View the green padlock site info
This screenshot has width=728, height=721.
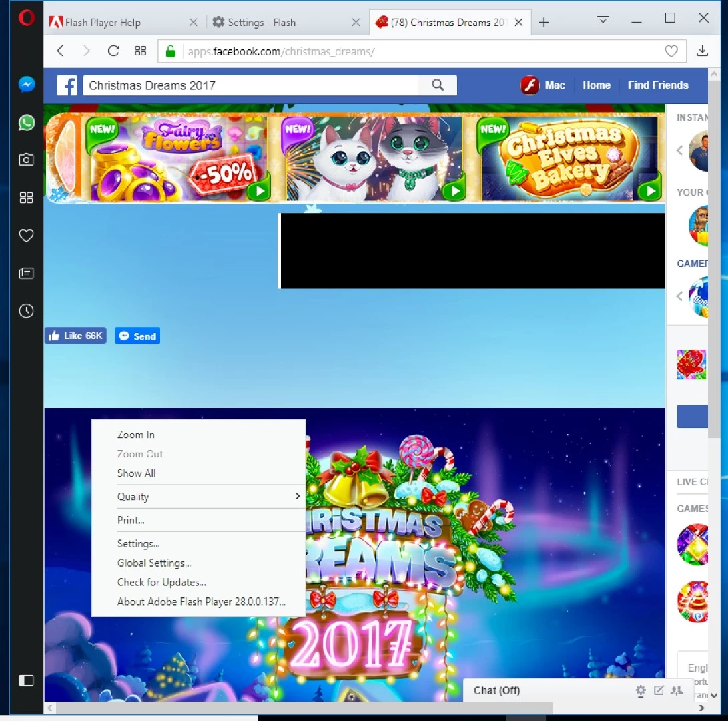coord(171,51)
